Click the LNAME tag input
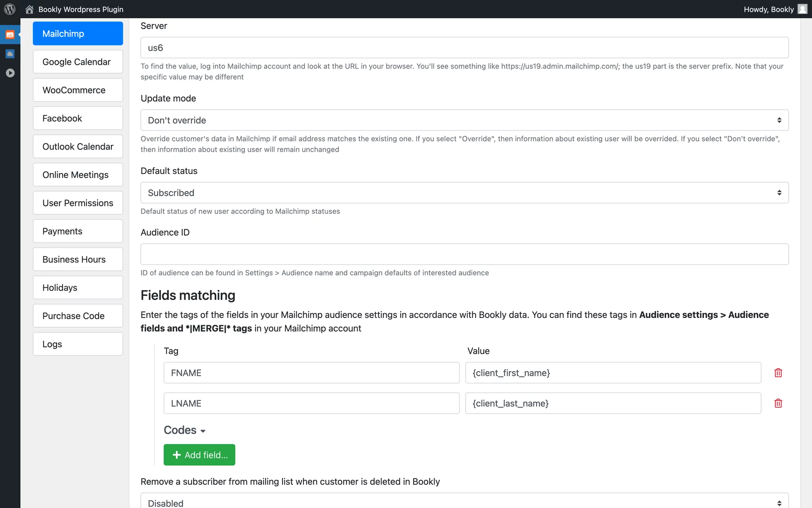Screen dimensions: 812x508 click(311, 403)
